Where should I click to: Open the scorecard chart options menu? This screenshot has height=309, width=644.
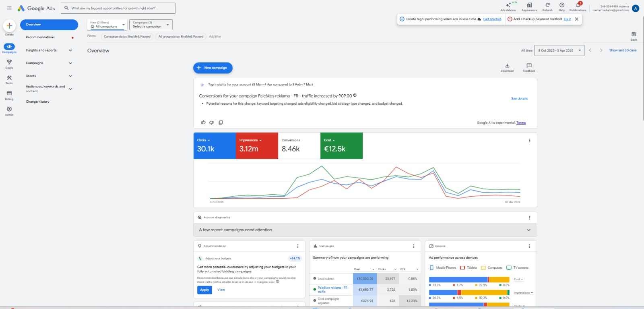pyautogui.click(x=530, y=141)
